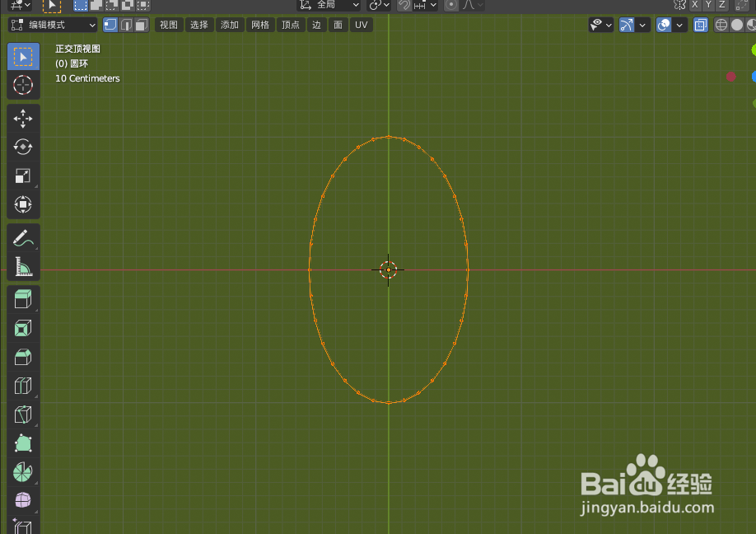
Task: Select the Loop Cut tool
Action: [23, 386]
